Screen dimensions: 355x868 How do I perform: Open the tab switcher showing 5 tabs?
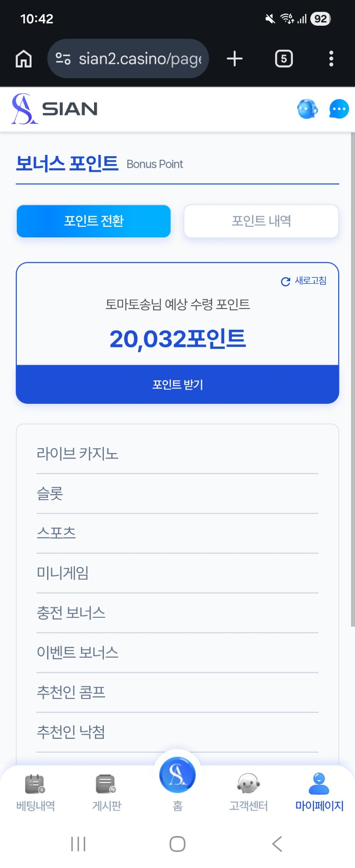point(284,59)
